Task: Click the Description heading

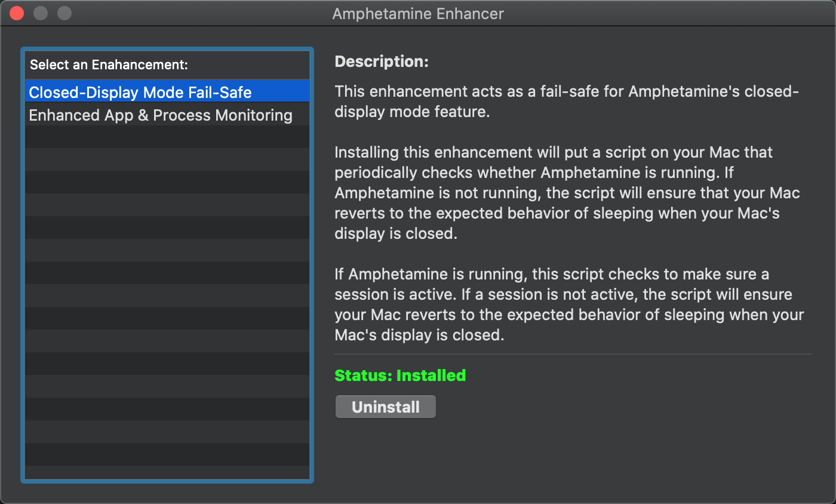Action: (x=382, y=62)
